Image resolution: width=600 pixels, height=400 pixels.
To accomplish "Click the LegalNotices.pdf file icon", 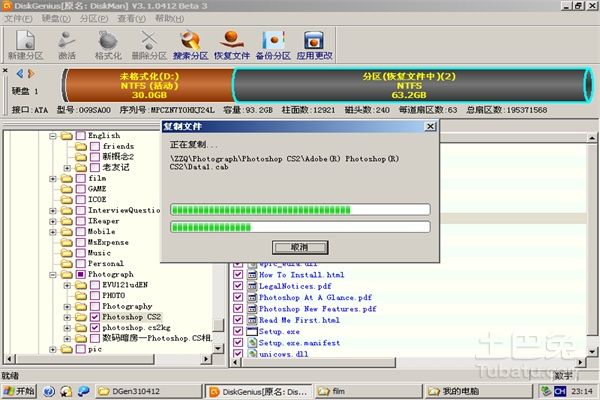I will tap(252, 286).
